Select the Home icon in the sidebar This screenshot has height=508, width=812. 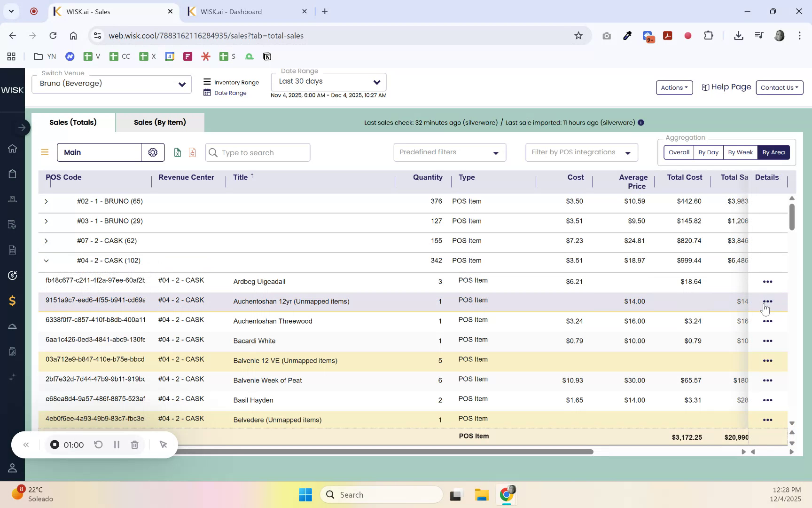[12, 149]
